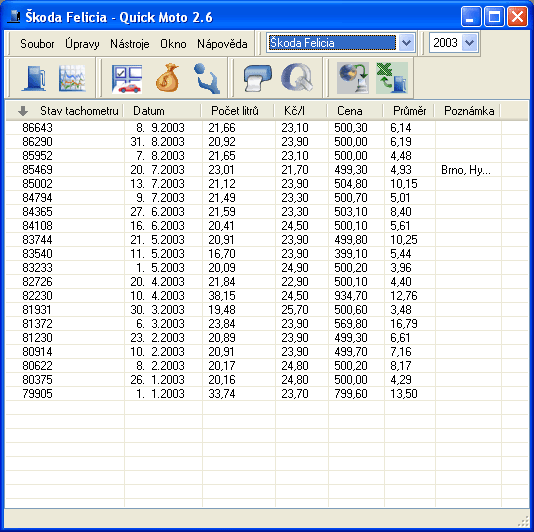Click the fuel pump refueling icon

34,78
